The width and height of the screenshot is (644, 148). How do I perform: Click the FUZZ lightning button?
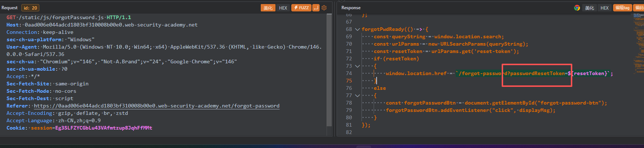[x=301, y=8]
